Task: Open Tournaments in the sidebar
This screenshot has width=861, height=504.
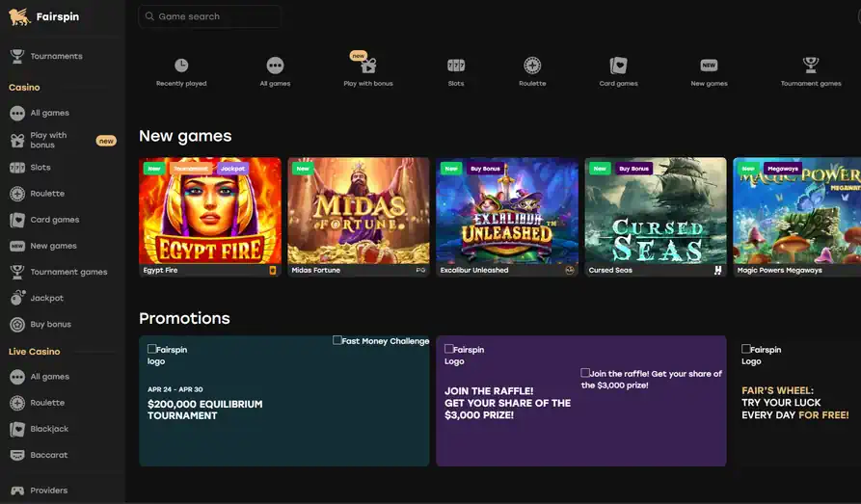Action: tap(56, 56)
